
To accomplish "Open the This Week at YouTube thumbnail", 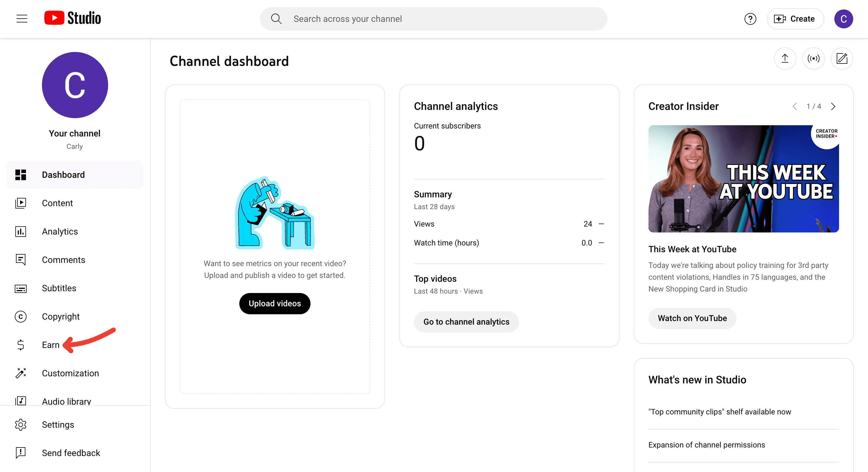I will [x=743, y=179].
